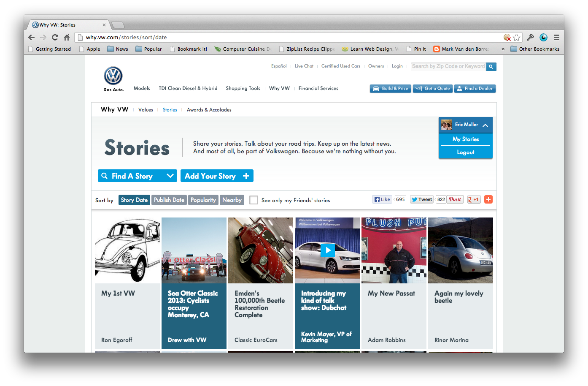Open Certified Used Cars link
588x386 pixels.
click(x=341, y=66)
